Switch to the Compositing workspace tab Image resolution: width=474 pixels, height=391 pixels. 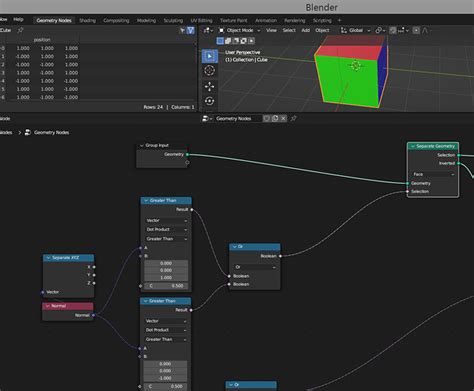(116, 20)
